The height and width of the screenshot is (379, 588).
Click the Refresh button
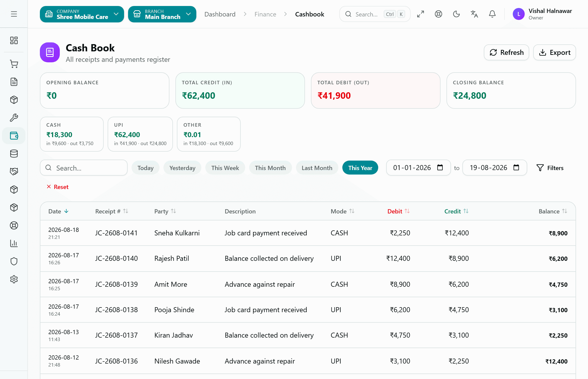(507, 52)
